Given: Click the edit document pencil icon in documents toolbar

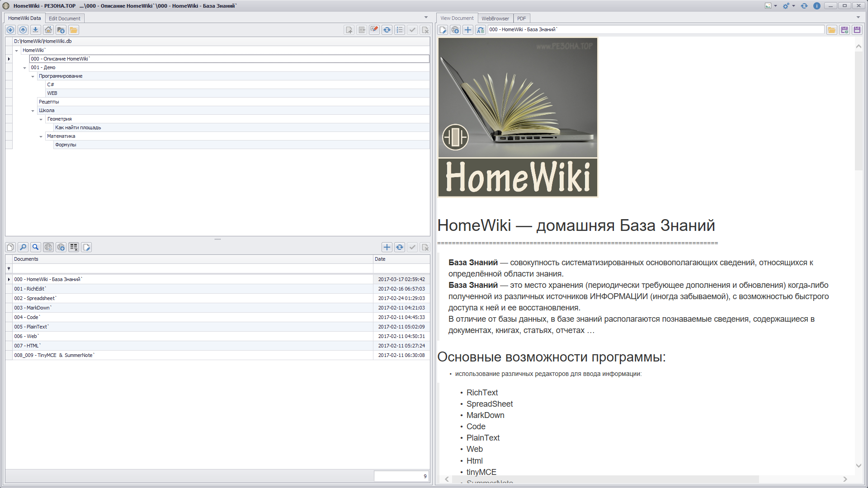Looking at the screenshot, I should [86, 247].
